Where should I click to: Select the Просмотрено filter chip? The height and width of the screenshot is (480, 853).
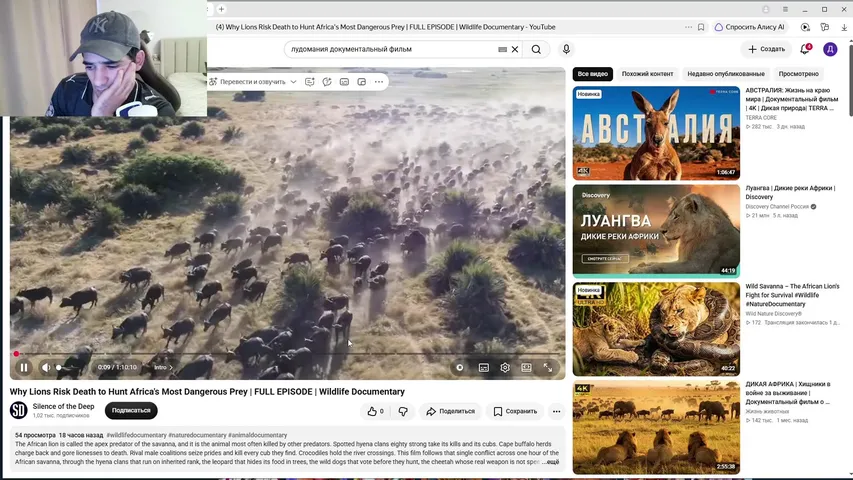(799, 74)
